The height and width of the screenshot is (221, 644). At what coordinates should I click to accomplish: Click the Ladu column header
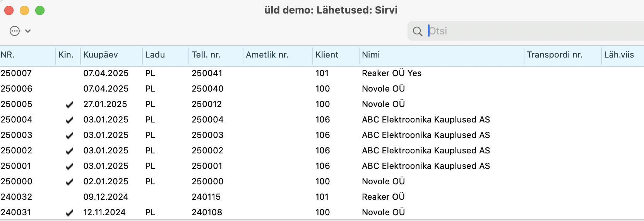(166, 55)
